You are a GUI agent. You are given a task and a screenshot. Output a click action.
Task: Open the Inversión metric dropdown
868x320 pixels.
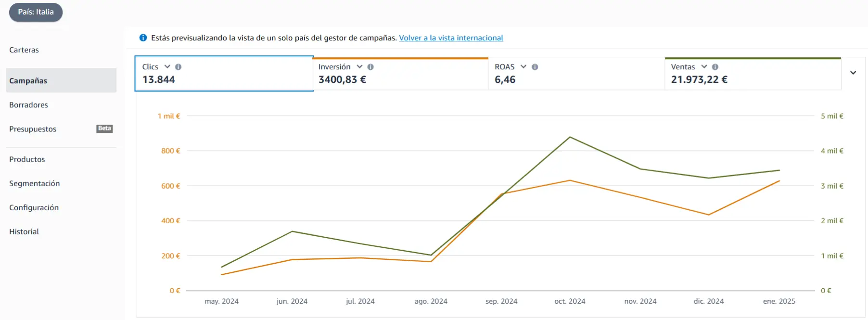click(x=359, y=66)
